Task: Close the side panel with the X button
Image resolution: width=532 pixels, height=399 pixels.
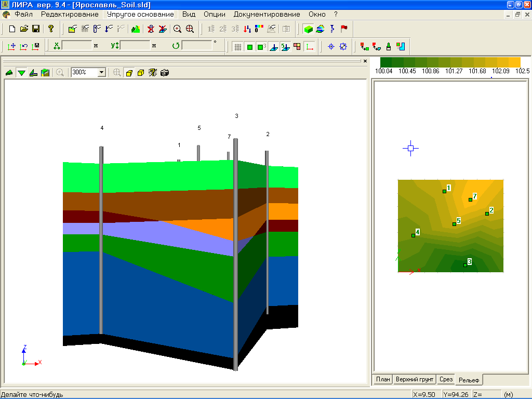Action: tap(365, 61)
